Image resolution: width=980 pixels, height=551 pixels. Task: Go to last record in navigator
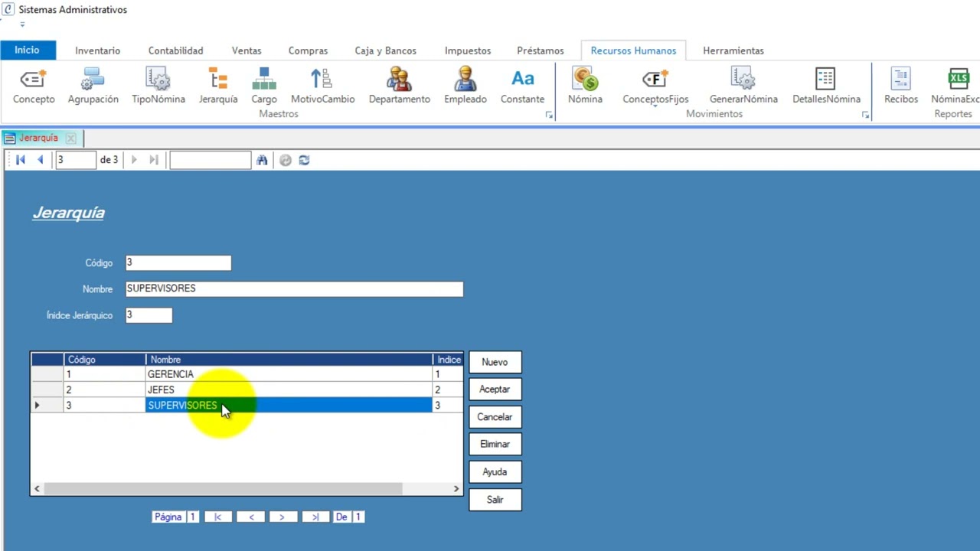153,160
